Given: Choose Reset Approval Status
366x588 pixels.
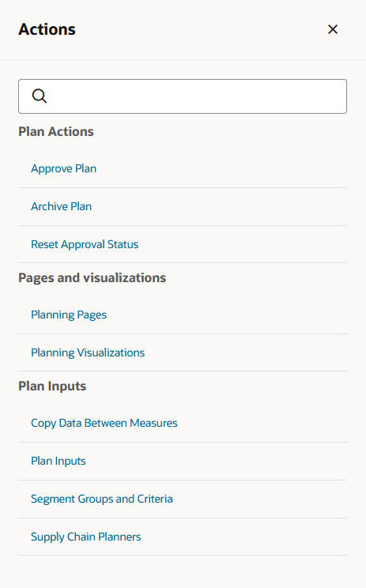Looking at the screenshot, I should (x=85, y=244).
